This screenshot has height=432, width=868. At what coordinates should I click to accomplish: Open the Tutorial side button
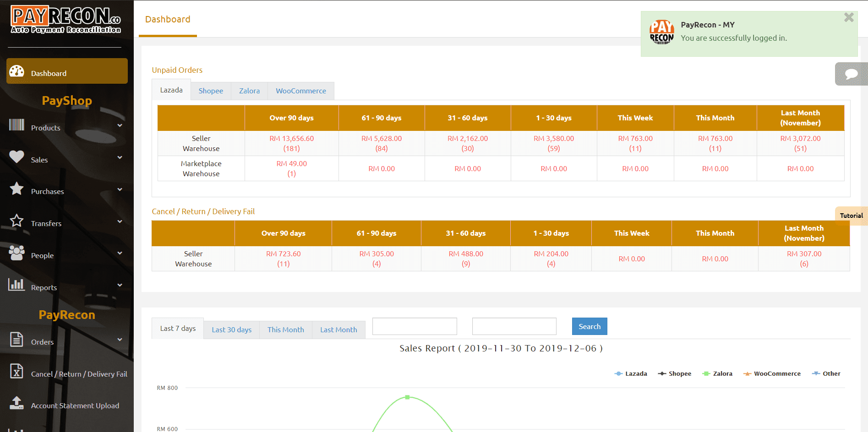click(852, 216)
